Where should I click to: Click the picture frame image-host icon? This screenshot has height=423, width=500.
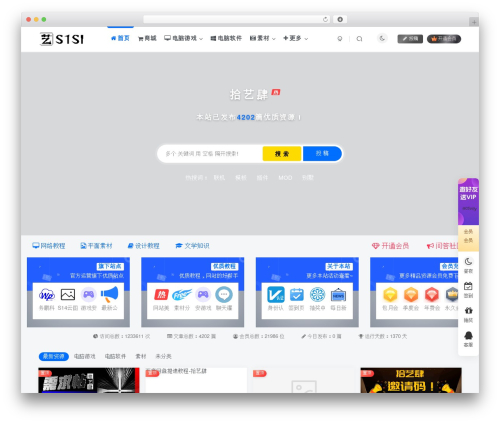tap(68, 295)
